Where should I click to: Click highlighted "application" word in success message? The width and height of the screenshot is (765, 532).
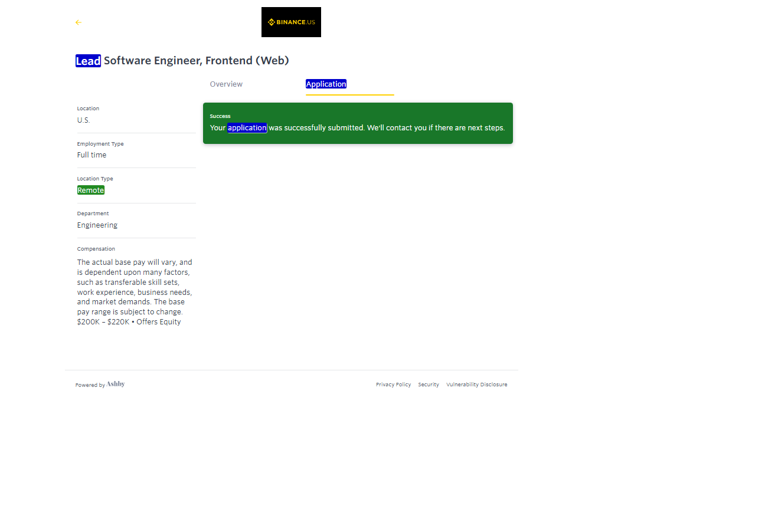pos(247,127)
